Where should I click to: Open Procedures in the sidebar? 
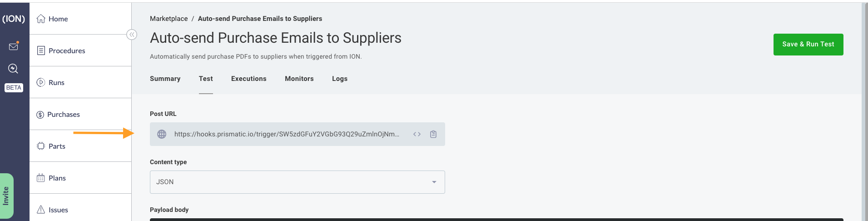click(67, 51)
